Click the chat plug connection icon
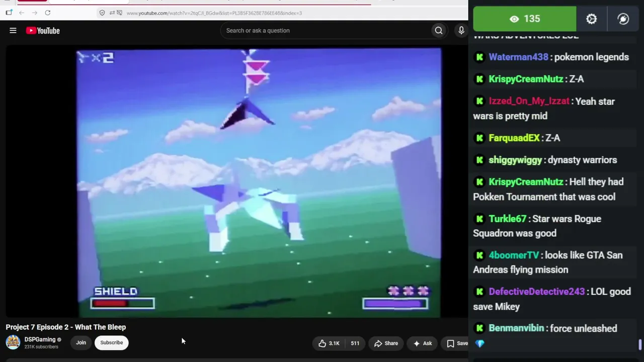 [623, 19]
